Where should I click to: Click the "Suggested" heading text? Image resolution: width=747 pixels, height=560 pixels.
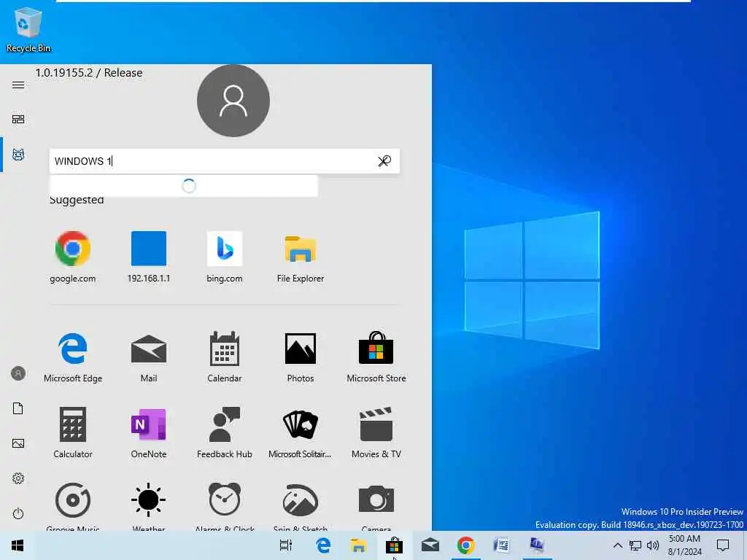(77, 200)
